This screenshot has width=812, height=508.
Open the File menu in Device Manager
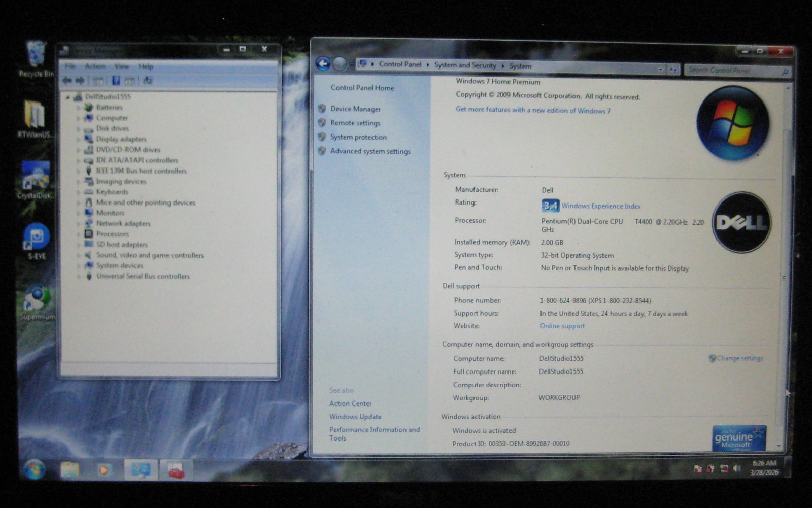coord(70,66)
